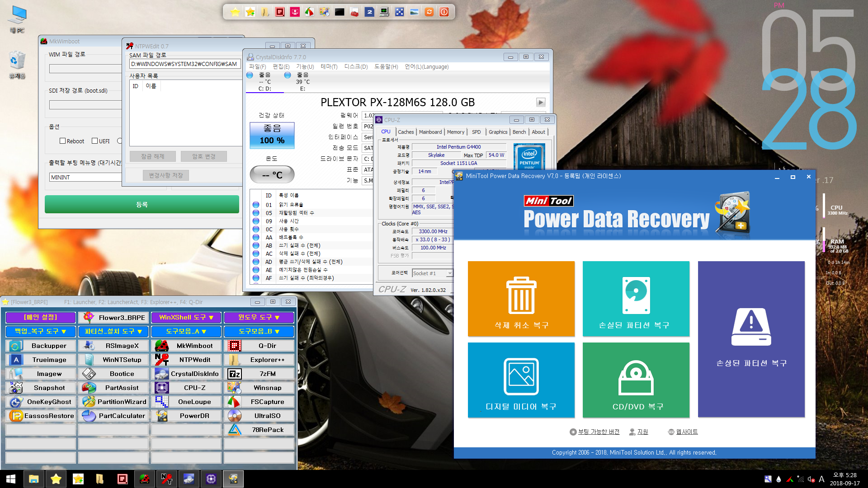The image size is (868, 488).
Task: Launch PowerDR from the launcher
Action: [x=186, y=416]
